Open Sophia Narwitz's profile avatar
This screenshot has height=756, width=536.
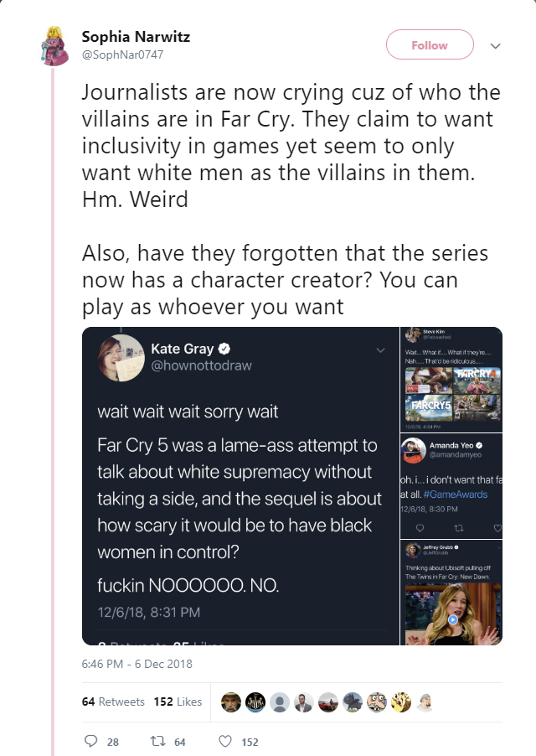[54, 46]
